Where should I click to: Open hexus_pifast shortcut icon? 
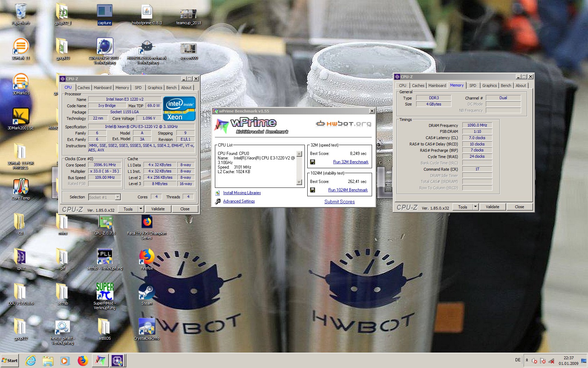point(63,332)
